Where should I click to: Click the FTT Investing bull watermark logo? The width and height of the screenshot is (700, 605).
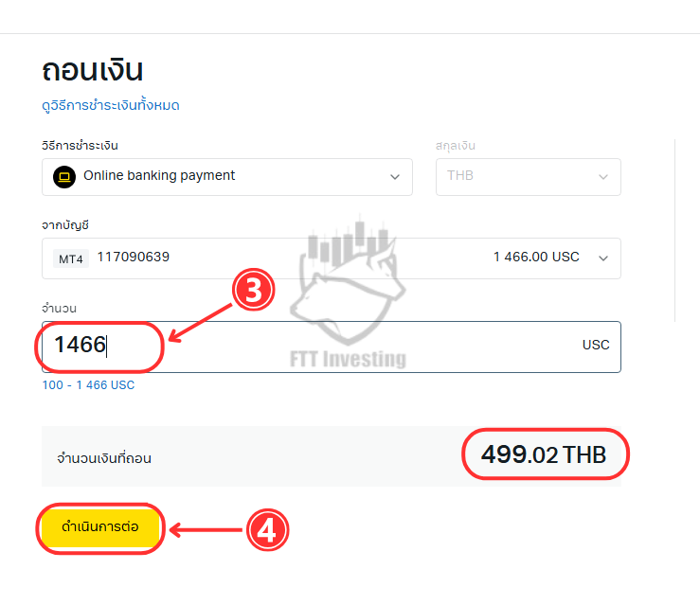[x=348, y=294]
